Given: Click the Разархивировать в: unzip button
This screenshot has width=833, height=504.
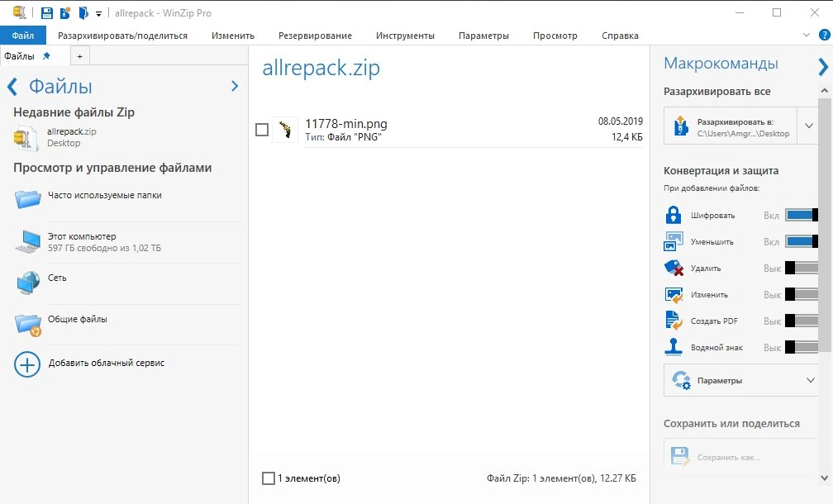Looking at the screenshot, I should coord(730,126).
